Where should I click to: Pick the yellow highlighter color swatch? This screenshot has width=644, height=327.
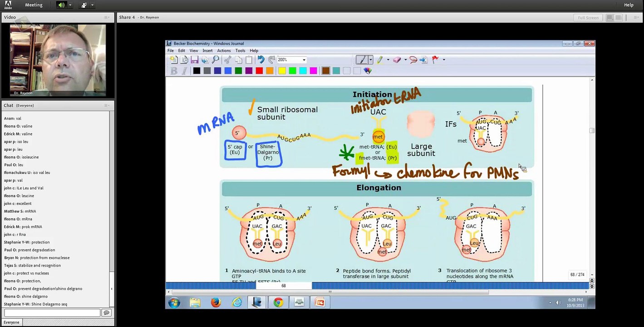[282, 70]
